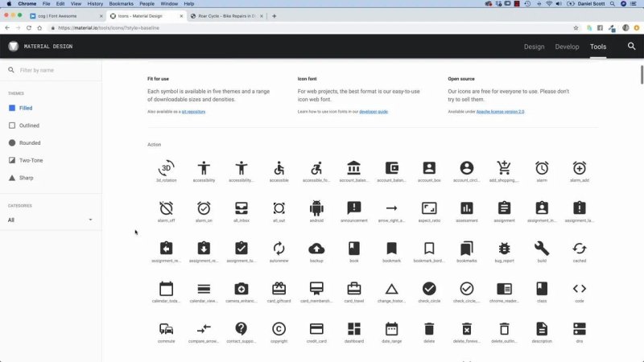Open the Develop nav tab
Viewport: 644px width, 362px height.
tap(567, 47)
